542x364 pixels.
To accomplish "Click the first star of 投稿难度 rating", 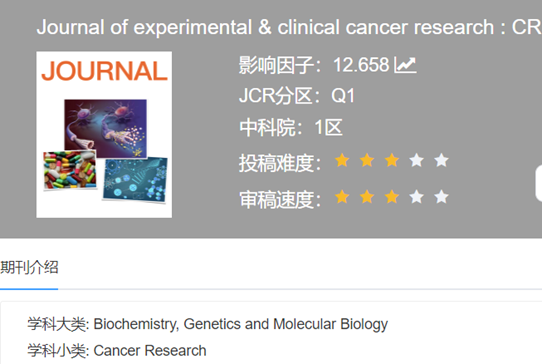I will 342,160.
